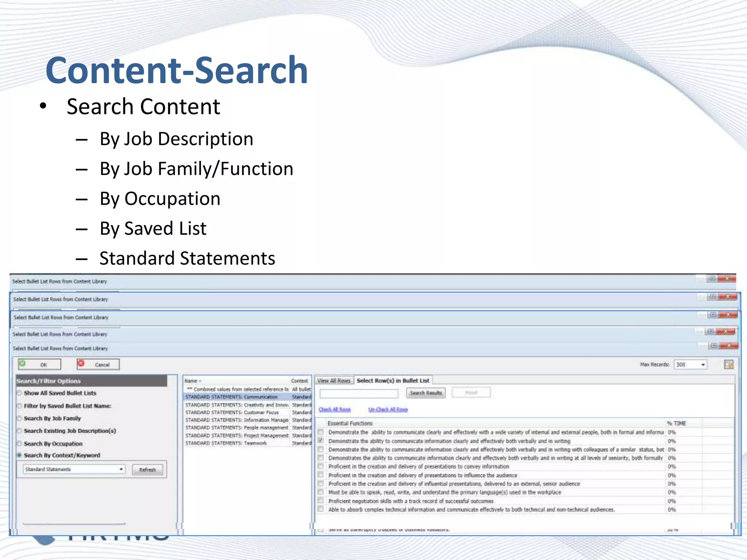The image size is (747, 560).
Task: Check the 'presentations to convey information' row
Action: pyautogui.click(x=321, y=466)
